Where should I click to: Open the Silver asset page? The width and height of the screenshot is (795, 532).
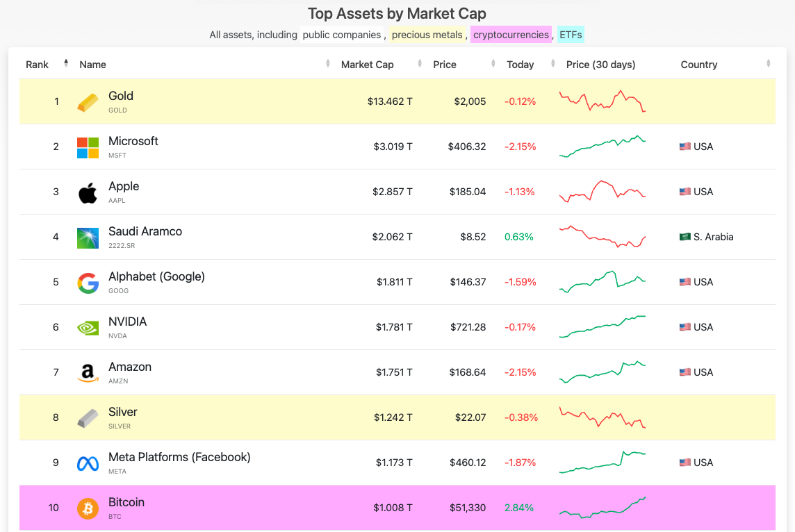[x=123, y=411]
